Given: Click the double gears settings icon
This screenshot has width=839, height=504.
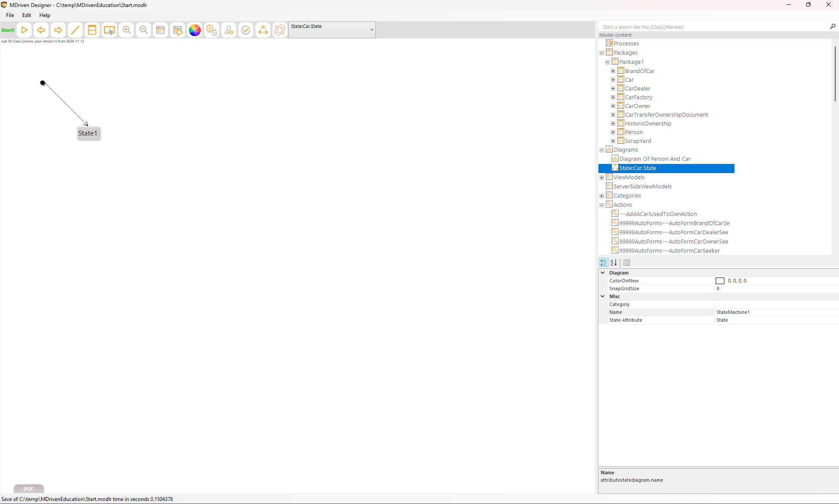Looking at the screenshot, I should click(212, 30).
